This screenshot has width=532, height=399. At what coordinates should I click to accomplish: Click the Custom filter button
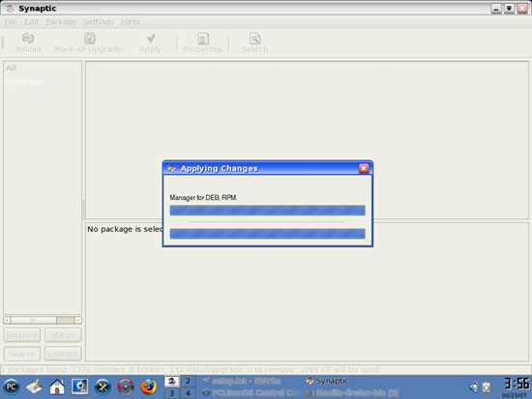pos(63,354)
